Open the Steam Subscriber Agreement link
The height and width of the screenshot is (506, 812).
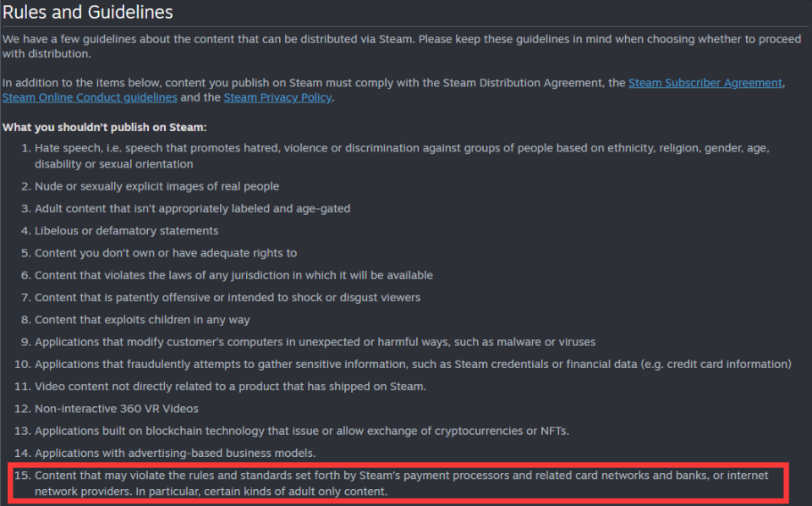705,83
